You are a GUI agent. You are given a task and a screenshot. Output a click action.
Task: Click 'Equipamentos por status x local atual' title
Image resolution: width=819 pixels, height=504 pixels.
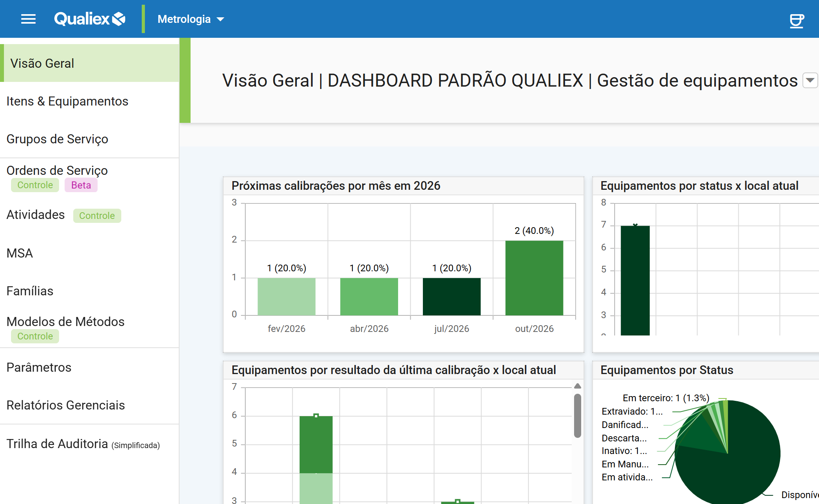pyautogui.click(x=699, y=186)
